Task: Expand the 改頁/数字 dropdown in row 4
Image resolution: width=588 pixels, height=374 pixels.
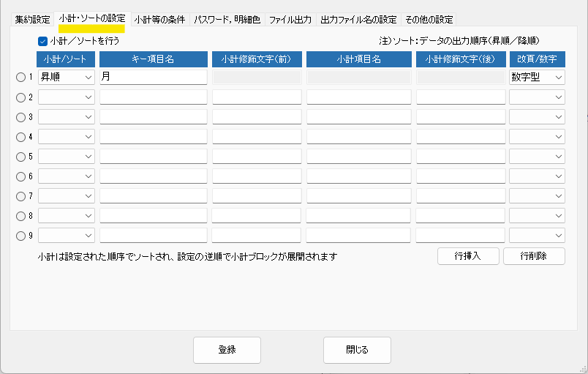Action: 537,136
